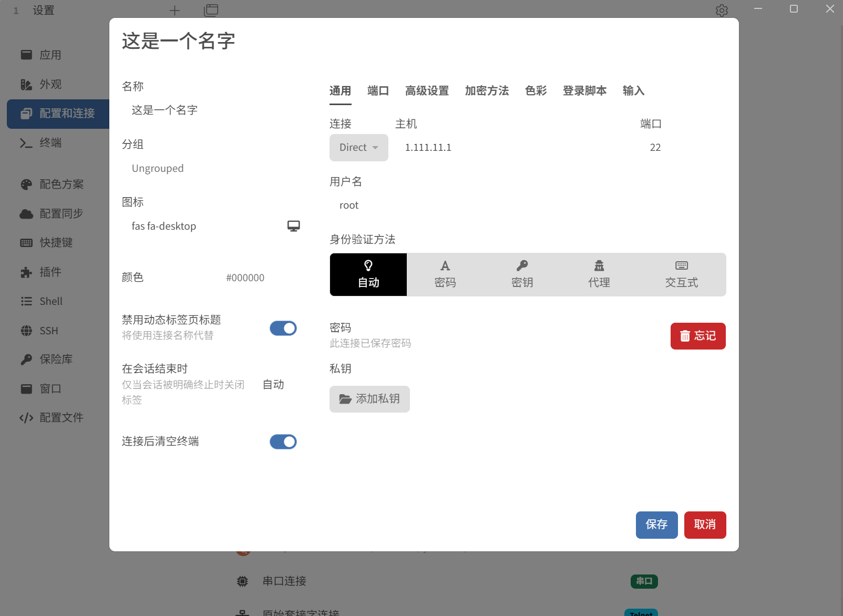
Task: Open a new tab with plus icon
Action: (174, 10)
